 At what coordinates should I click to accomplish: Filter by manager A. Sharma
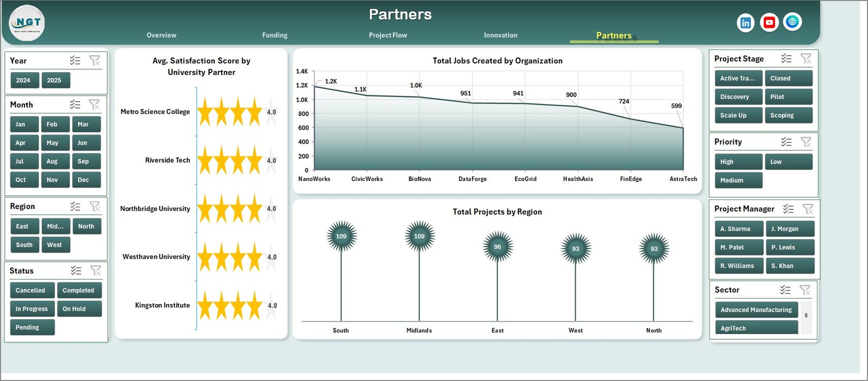[739, 229]
